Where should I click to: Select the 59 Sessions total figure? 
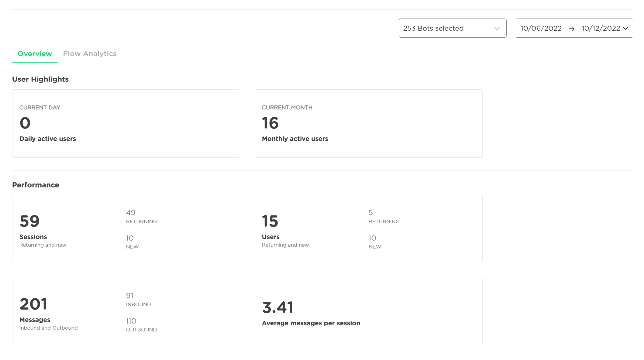tap(29, 221)
